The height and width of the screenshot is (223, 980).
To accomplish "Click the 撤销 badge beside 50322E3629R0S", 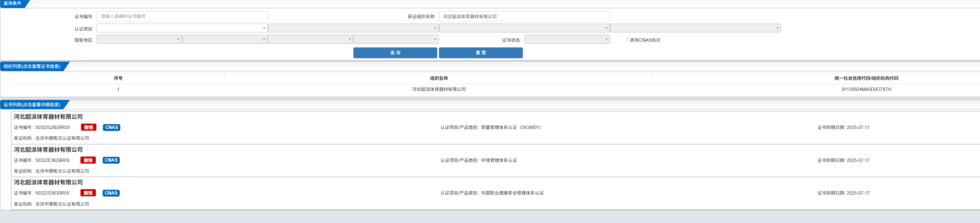I will pyautogui.click(x=88, y=160).
